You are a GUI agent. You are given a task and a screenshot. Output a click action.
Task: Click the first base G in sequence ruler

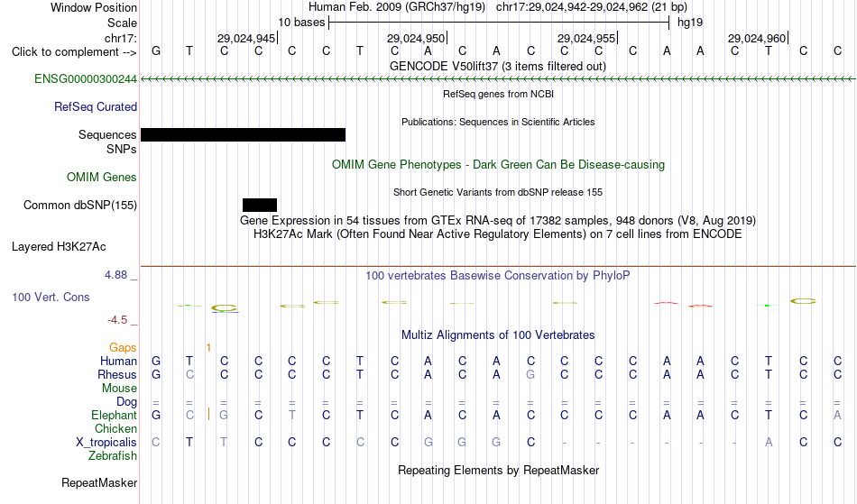point(156,50)
